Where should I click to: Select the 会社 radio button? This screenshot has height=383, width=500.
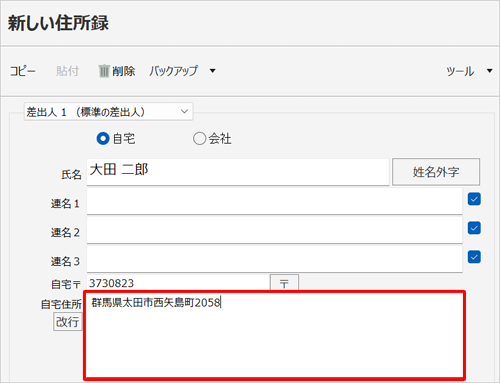click(x=199, y=138)
